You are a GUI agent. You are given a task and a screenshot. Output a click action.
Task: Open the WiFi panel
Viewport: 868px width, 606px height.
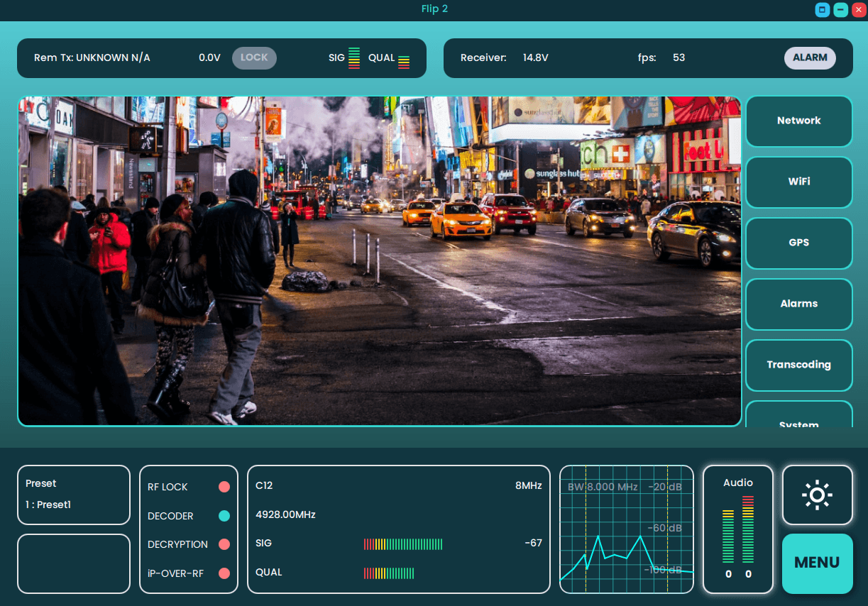798,182
